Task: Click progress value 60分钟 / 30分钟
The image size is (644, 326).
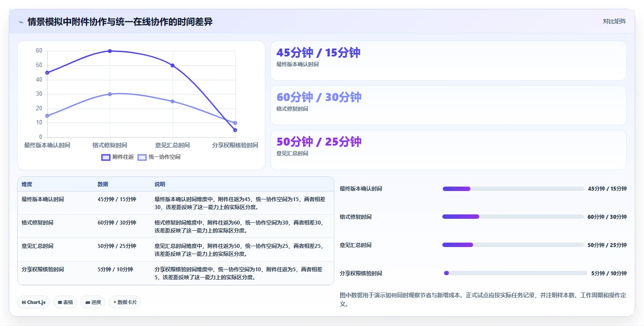Action: [x=607, y=217]
